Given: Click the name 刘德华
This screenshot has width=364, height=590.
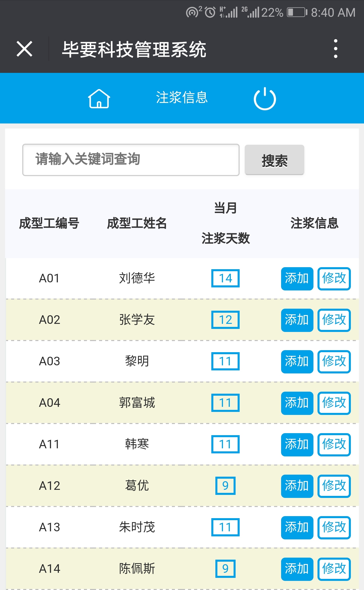Looking at the screenshot, I should [137, 278].
